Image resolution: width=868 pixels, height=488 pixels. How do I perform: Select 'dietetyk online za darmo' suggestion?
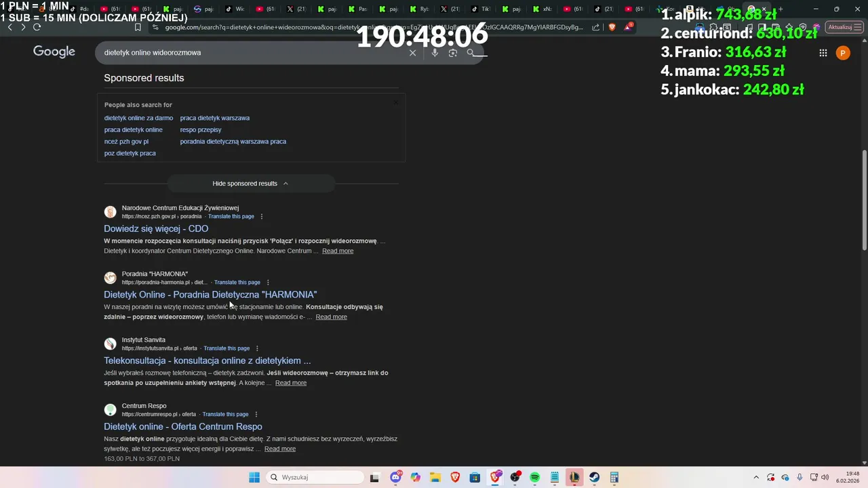pos(138,118)
